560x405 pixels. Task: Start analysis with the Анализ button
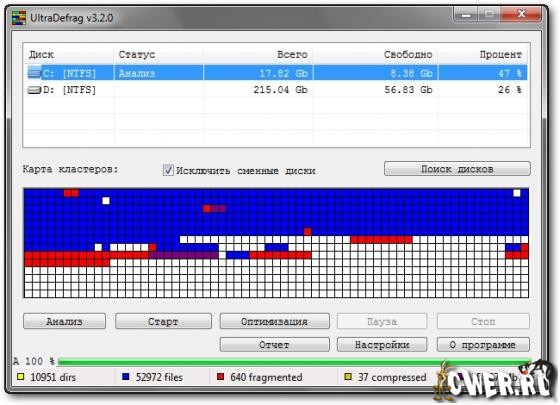[x=64, y=321]
